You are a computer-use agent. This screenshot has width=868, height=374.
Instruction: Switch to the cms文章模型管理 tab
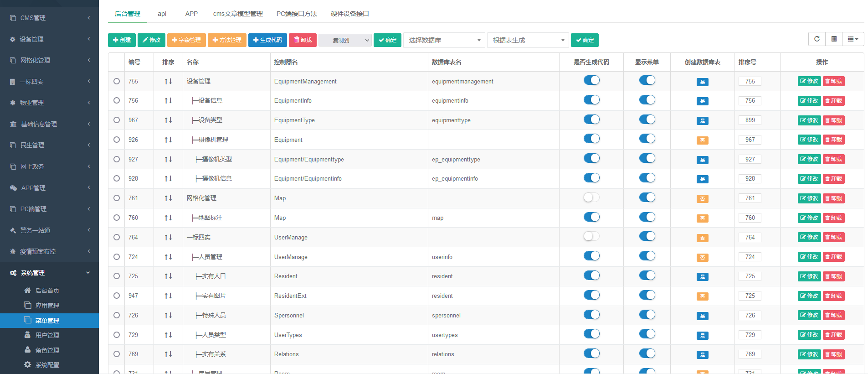(x=238, y=14)
